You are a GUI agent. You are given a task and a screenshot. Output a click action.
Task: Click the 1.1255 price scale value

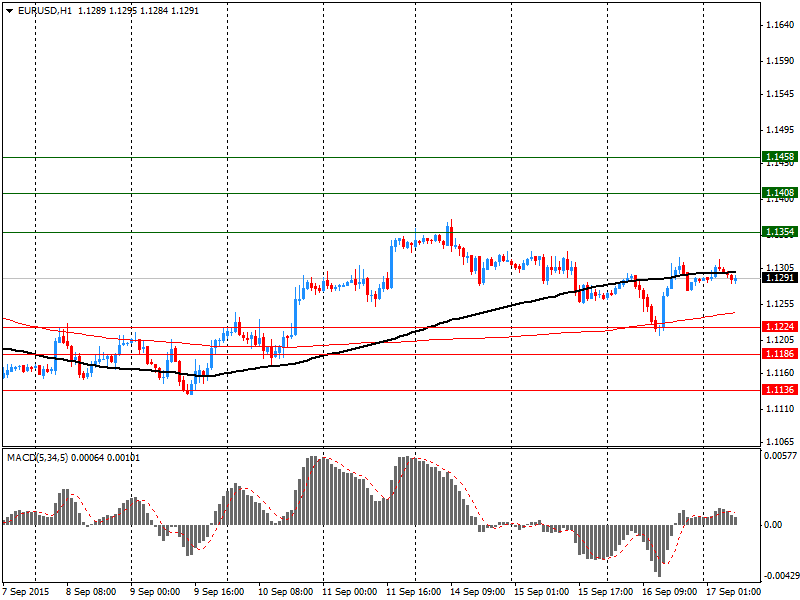781,304
